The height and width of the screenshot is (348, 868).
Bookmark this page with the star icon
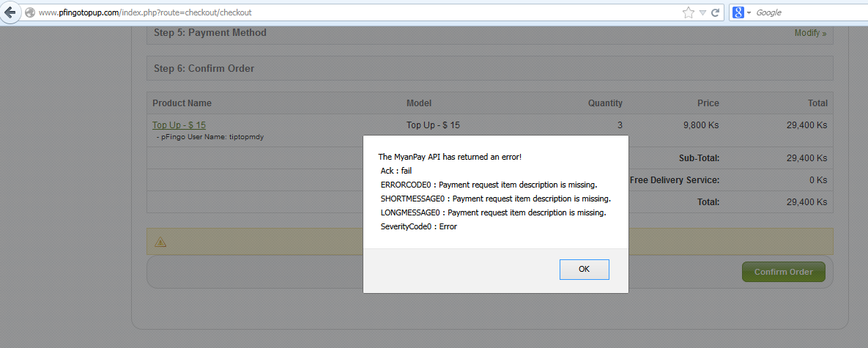coord(688,12)
